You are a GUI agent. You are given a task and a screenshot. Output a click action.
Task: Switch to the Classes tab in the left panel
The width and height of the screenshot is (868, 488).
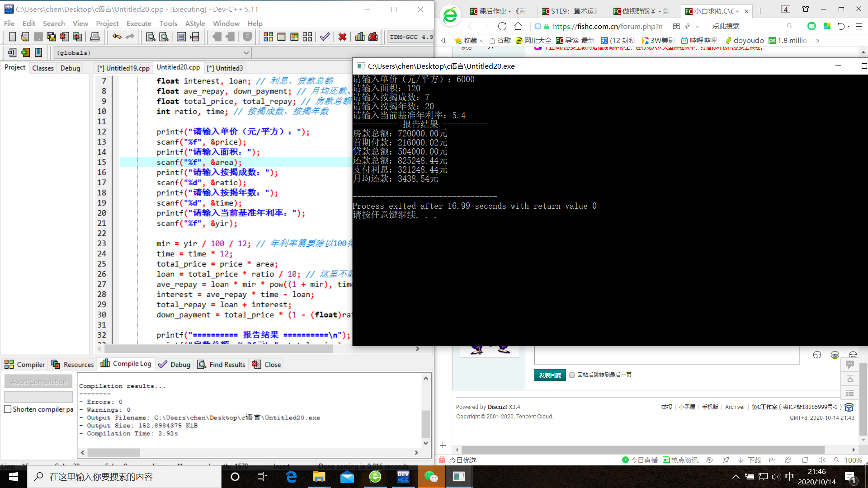coord(43,68)
